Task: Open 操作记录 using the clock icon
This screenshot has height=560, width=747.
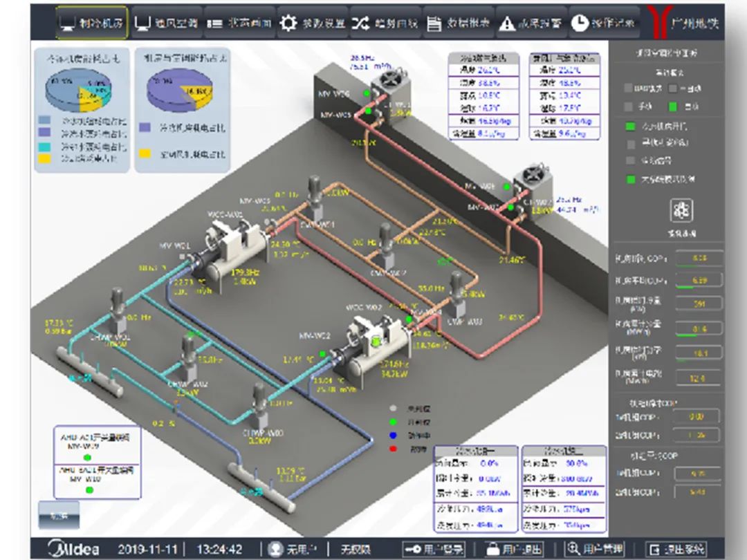Action: coord(580,24)
